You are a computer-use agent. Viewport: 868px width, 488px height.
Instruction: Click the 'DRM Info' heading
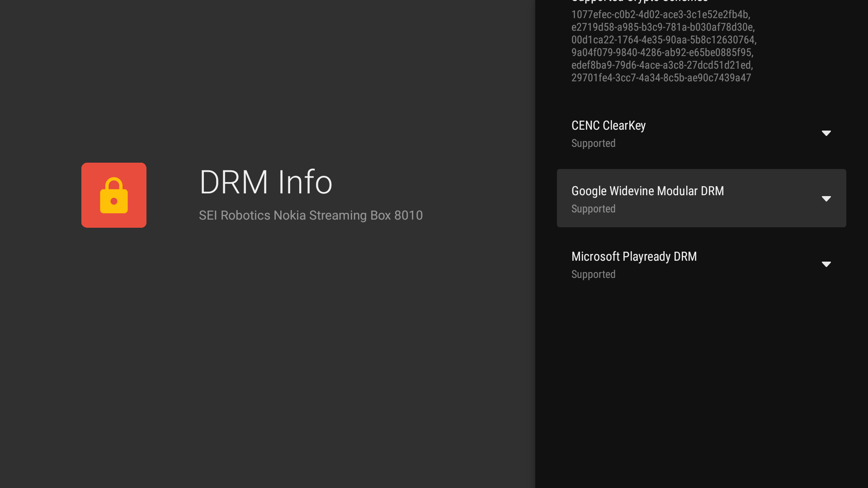pyautogui.click(x=266, y=182)
